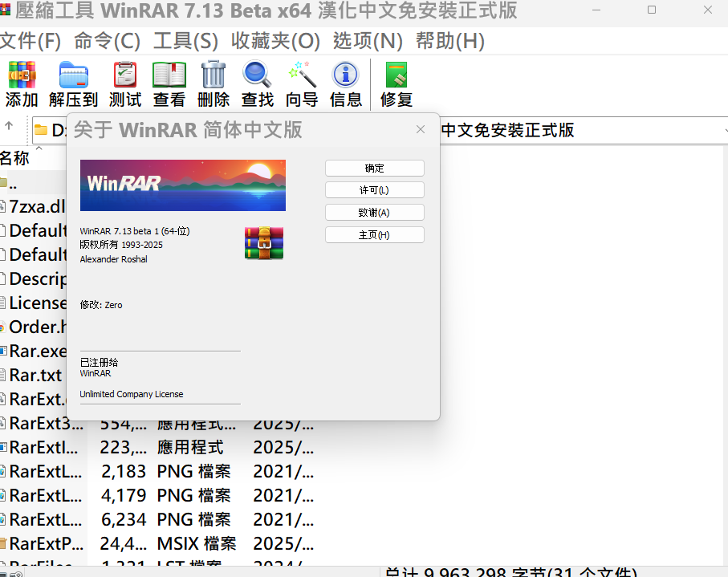
Task: Open the 文件(F) menu
Action: click(31, 41)
